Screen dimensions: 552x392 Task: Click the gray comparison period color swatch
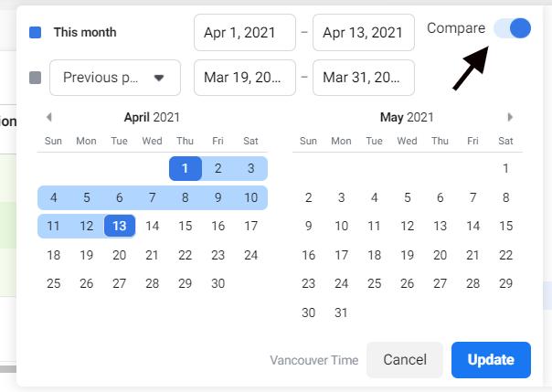tap(35, 78)
